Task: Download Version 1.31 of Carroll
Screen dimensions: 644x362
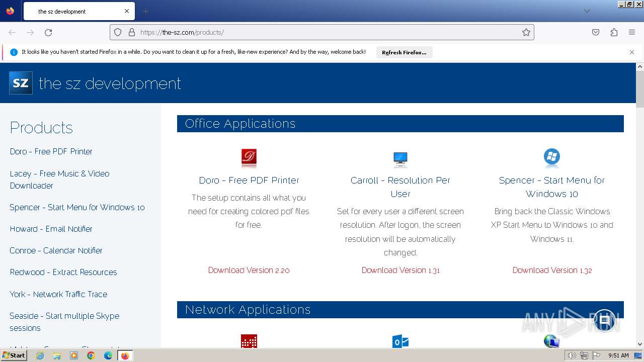Action: pyautogui.click(x=400, y=270)
